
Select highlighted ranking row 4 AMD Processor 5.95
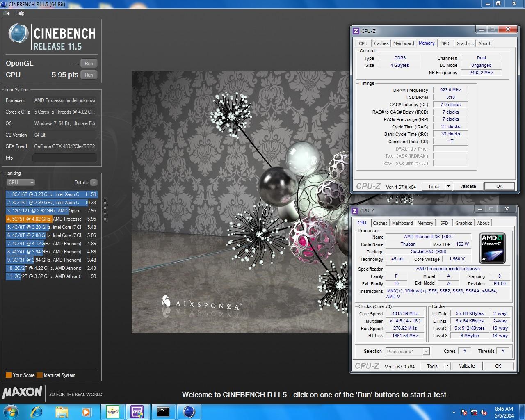tap(52, 219)
